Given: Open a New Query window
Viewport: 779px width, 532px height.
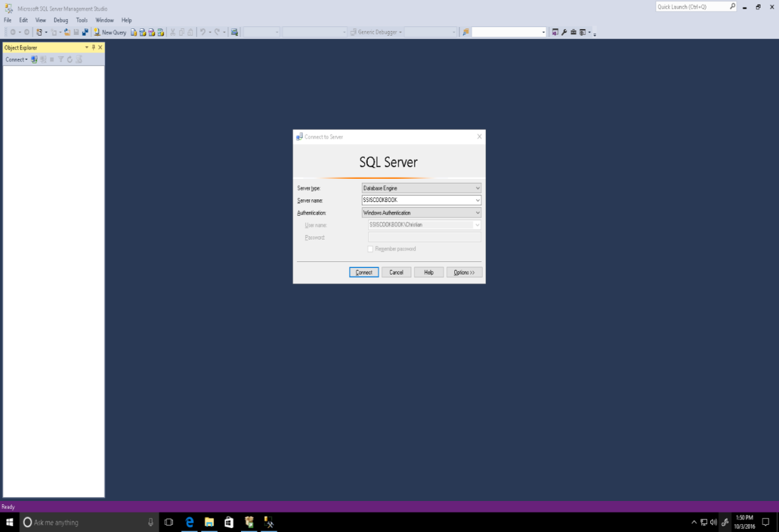Looking at the screenshot, I should point(110,32).
